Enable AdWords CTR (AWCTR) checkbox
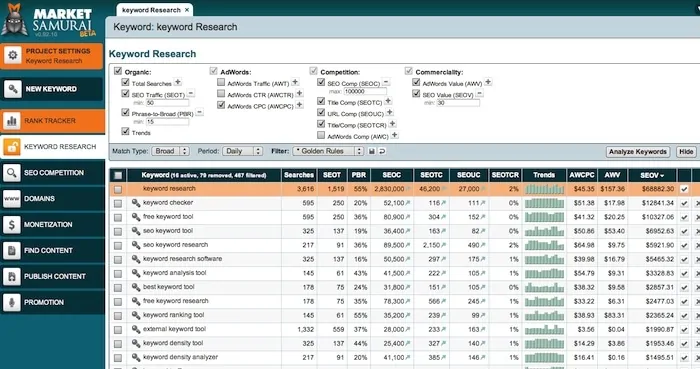The height and width of the screenshot is (369, 700). pyautogui.click(x=221, y=93)
